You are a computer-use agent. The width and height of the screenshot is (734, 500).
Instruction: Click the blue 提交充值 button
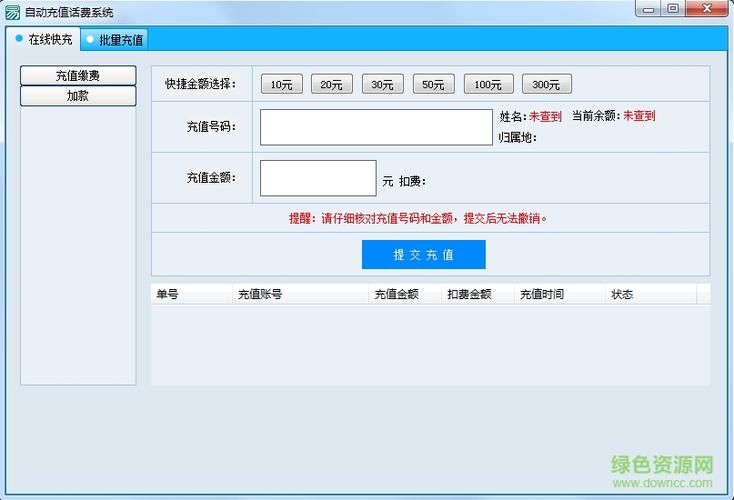(x=424, y=255)
